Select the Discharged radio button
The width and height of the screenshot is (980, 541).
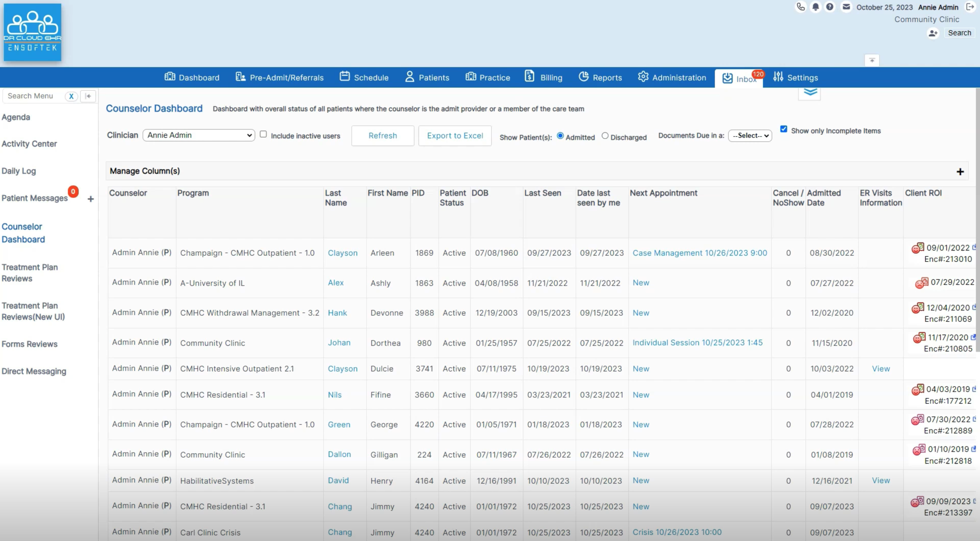[605, 136]
